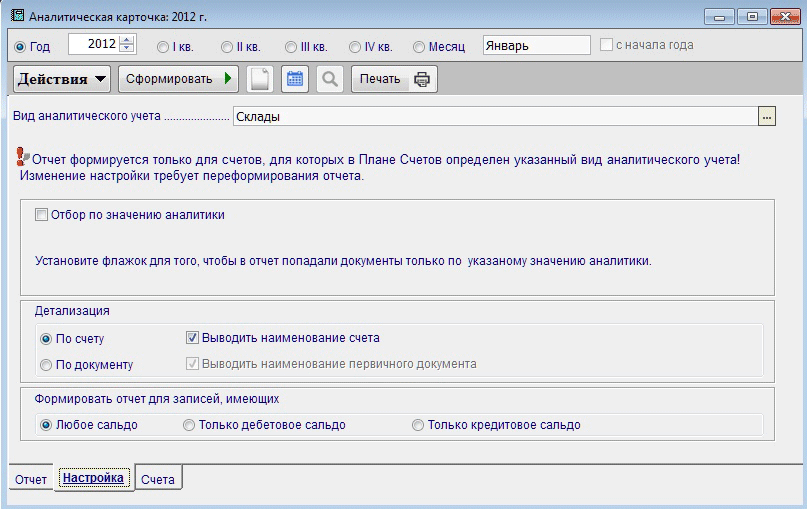
Task: Click the Январь month field
Action: 536,45
